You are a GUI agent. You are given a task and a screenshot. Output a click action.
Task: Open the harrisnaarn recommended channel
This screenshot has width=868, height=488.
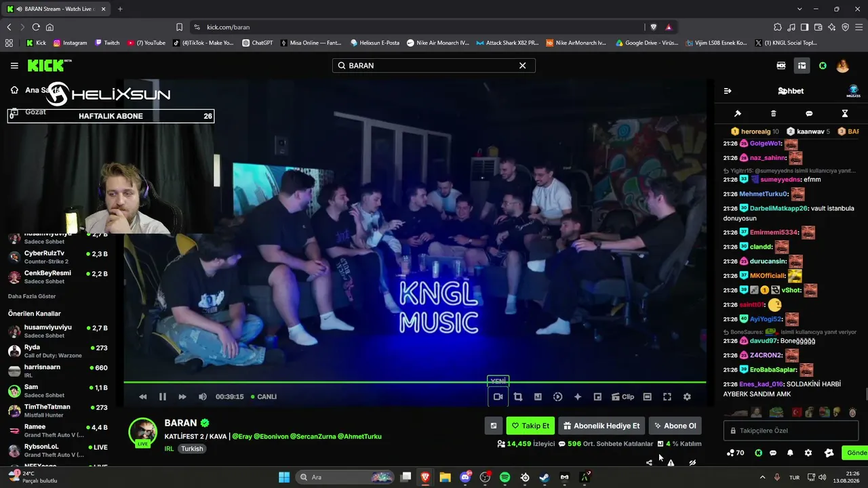tap(58, 371)
